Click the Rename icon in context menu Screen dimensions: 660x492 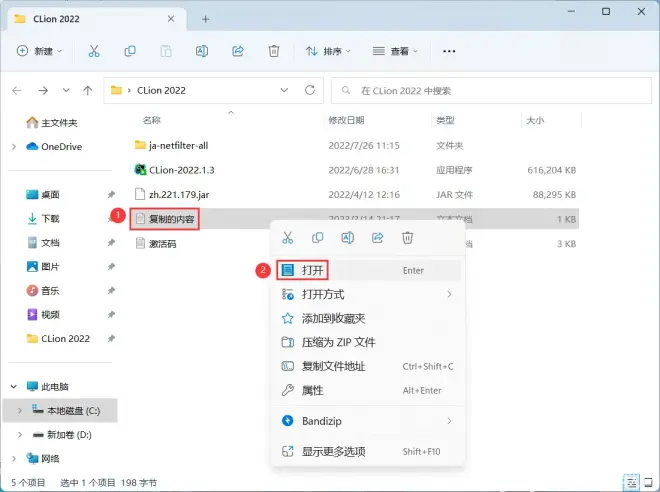347,238
